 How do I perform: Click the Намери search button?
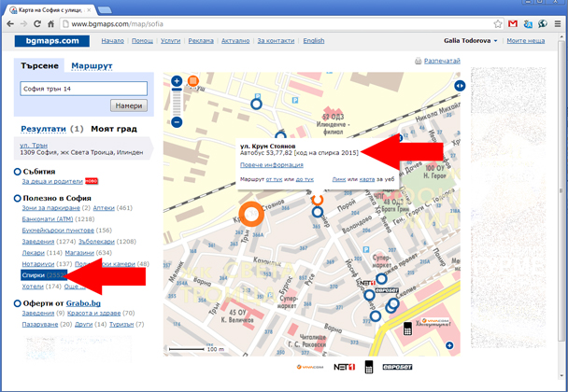click(129, 105)
